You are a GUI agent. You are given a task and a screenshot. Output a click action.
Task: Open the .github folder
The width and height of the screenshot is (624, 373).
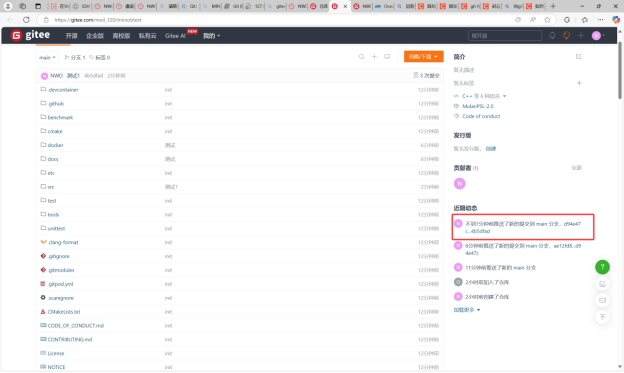[56, 104]
